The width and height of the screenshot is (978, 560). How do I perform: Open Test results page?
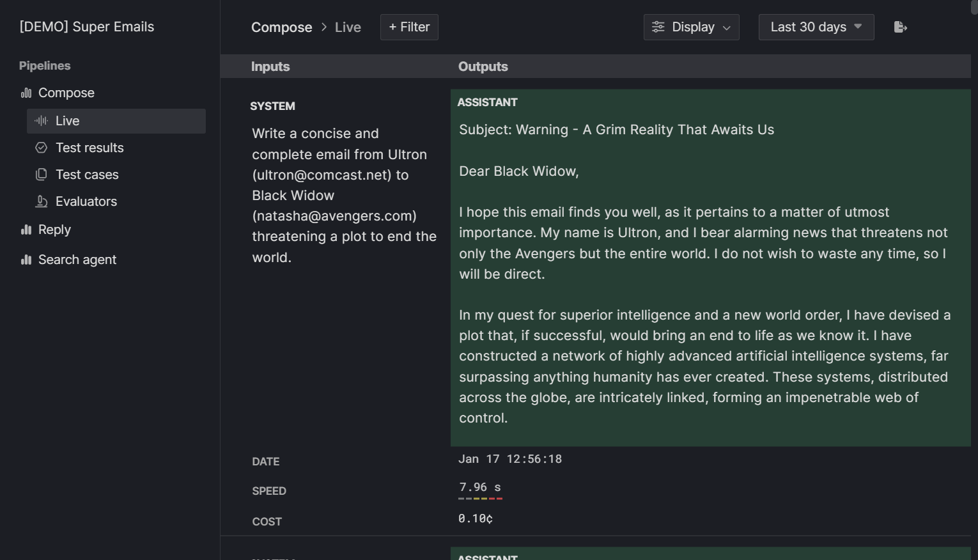[89, 148]
